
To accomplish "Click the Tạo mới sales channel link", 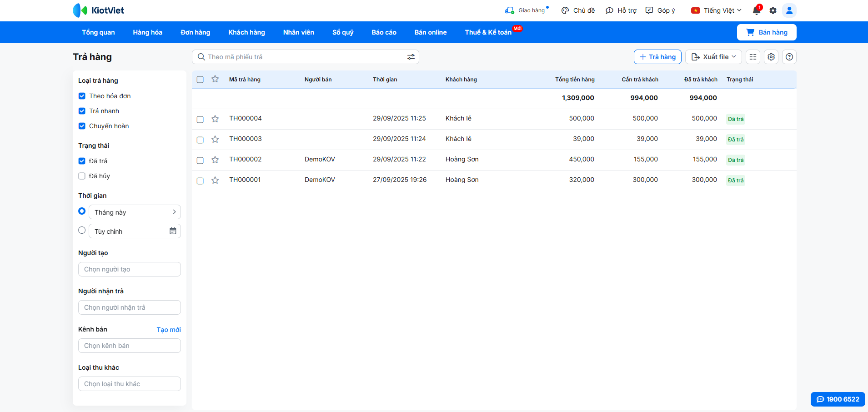I will click(x=169, y=330).
